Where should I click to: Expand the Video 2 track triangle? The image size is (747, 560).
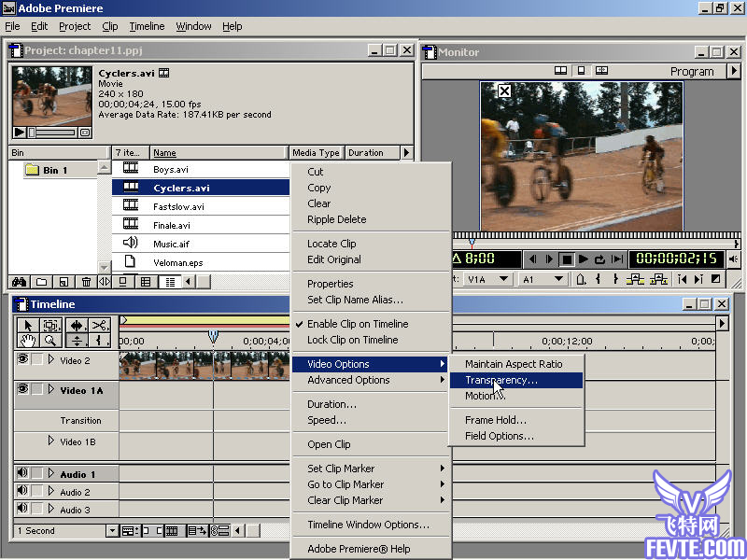pos(51,360)
